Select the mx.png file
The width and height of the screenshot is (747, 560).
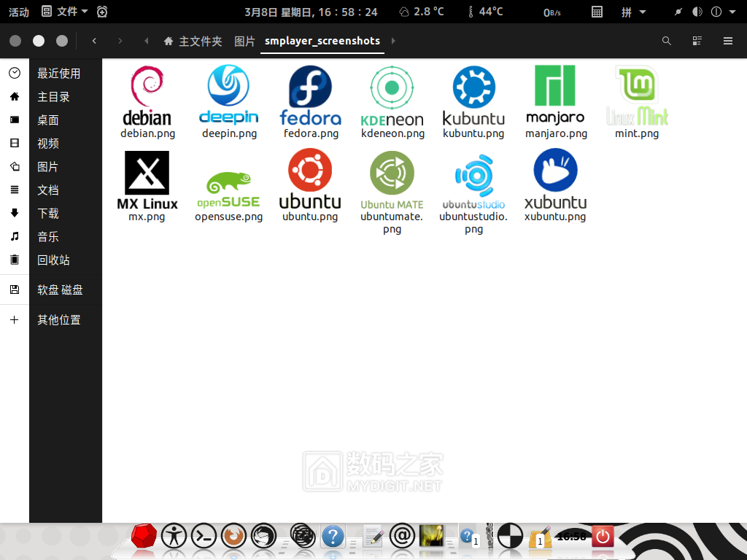click(147, 185)
